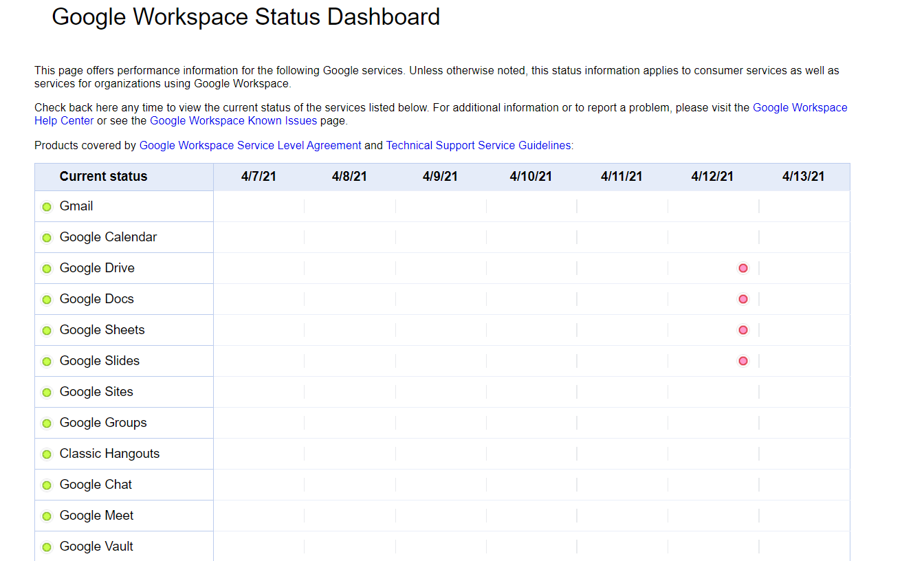Open the Google Workspace Known Issues link
This screenshot has height=561, width=924.
(x=233, y=121)
